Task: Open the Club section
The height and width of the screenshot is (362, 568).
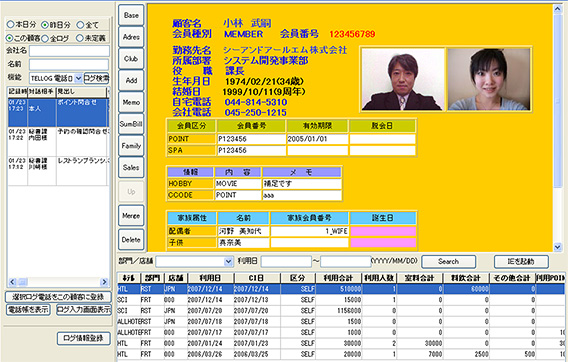Action: 131,59
